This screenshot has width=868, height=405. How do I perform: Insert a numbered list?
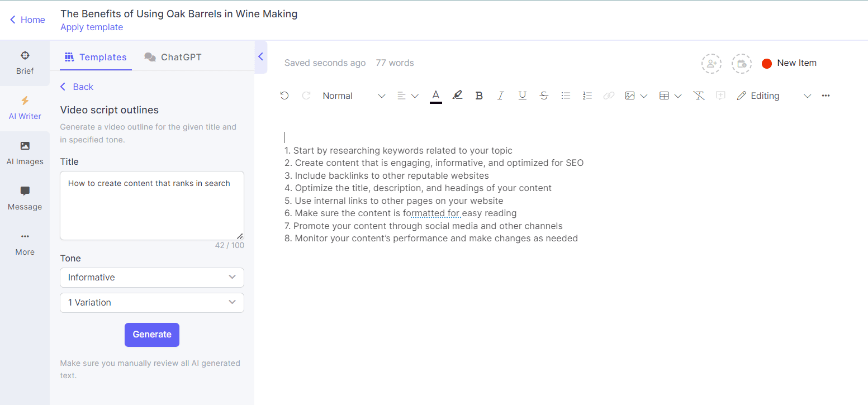587,96
